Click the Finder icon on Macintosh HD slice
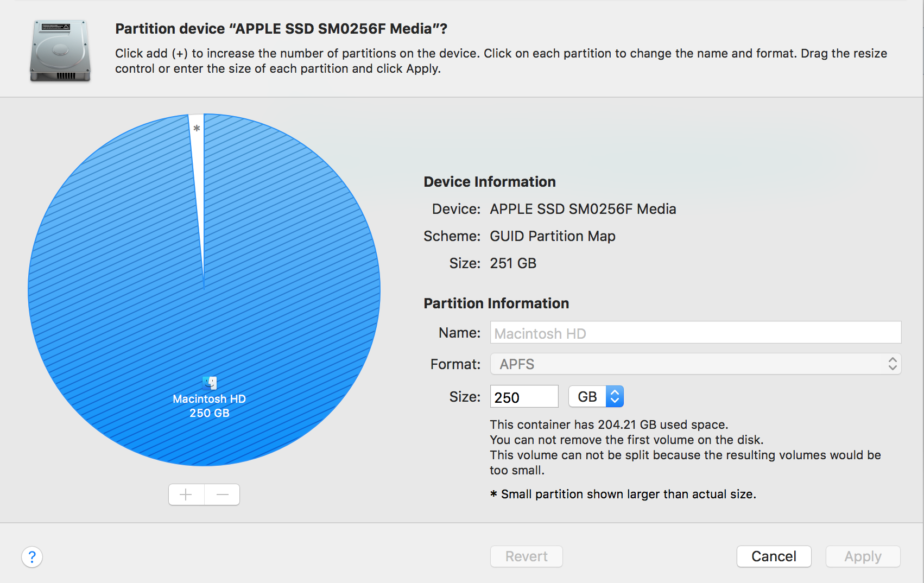Viewport: 924px width, 583px height. point(210,383)
